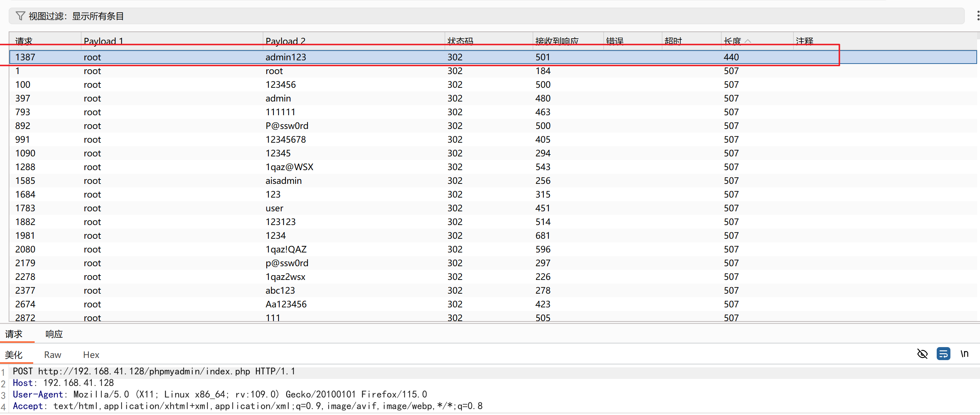The image size is (980, 415).
Task: Click the filter funnel icon
Action: (20, 16)
